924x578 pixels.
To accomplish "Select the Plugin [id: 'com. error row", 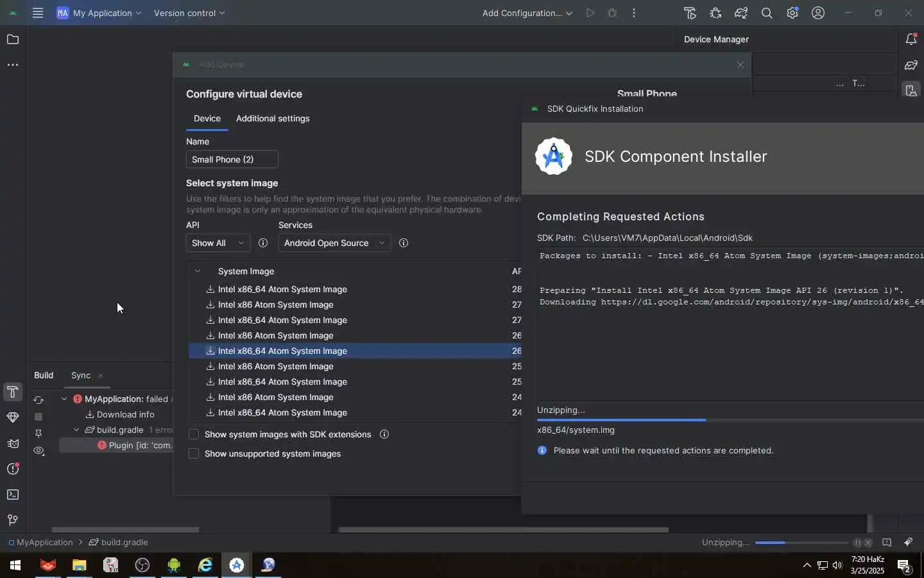I will (x=117, y=445).
